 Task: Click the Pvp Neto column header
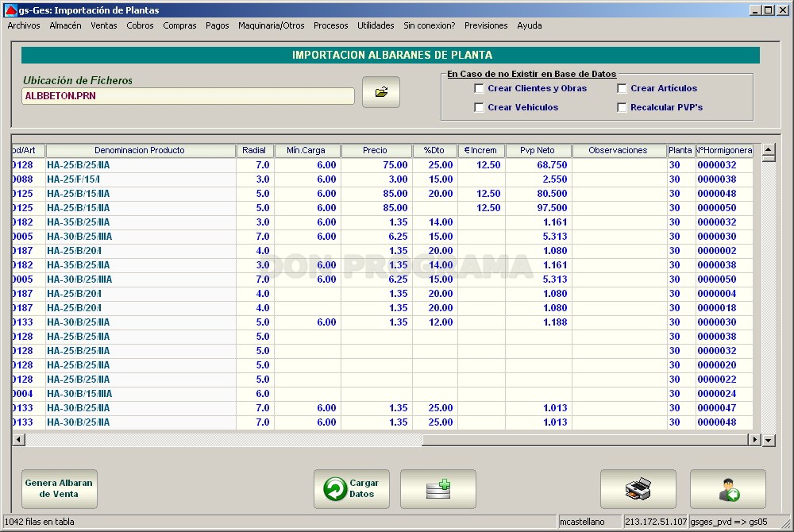[538, 150]
